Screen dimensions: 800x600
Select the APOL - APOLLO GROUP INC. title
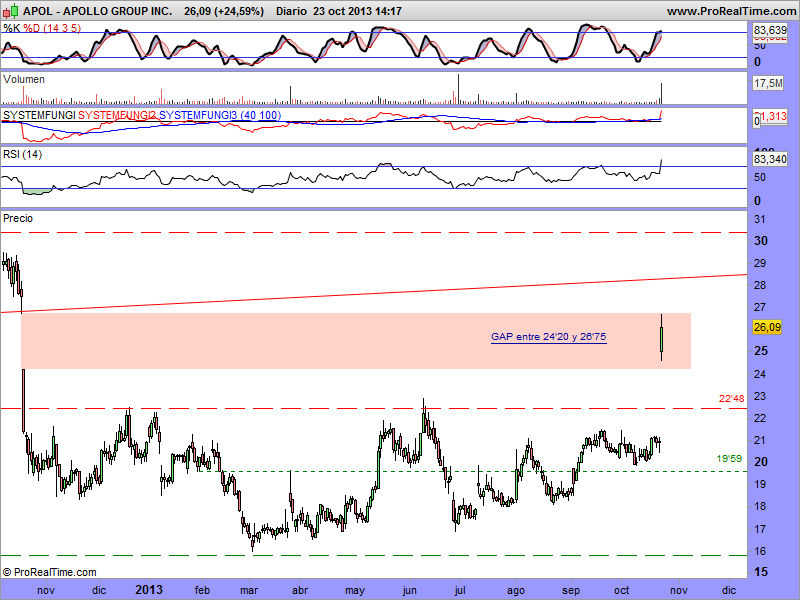tap(97, 11)
